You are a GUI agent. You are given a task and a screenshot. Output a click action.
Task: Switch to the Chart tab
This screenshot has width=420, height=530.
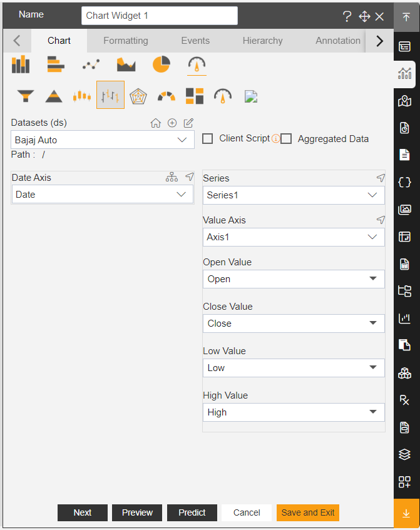point(59,41)
